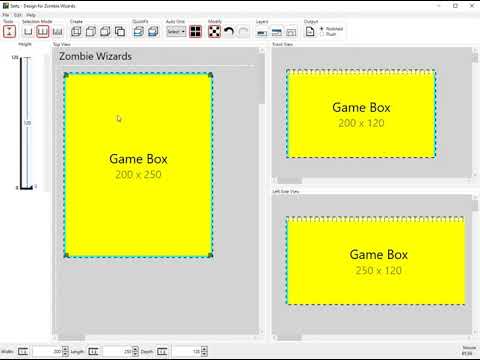
Task: Click the Length dimension icon
Action: coord(93,351)
